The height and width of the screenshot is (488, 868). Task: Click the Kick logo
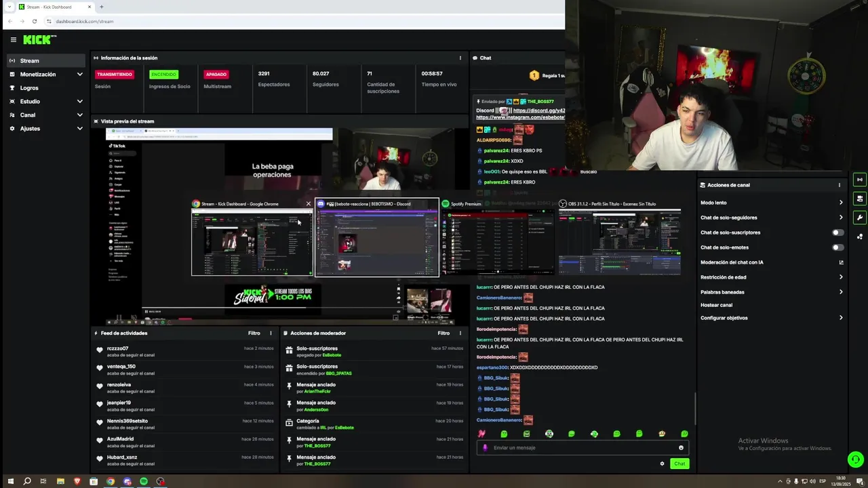point(39,40)
